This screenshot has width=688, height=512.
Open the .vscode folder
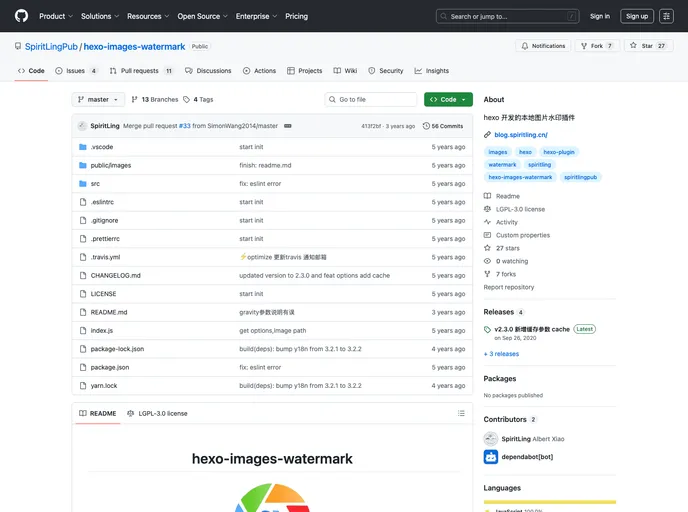(x=102, y=147)
